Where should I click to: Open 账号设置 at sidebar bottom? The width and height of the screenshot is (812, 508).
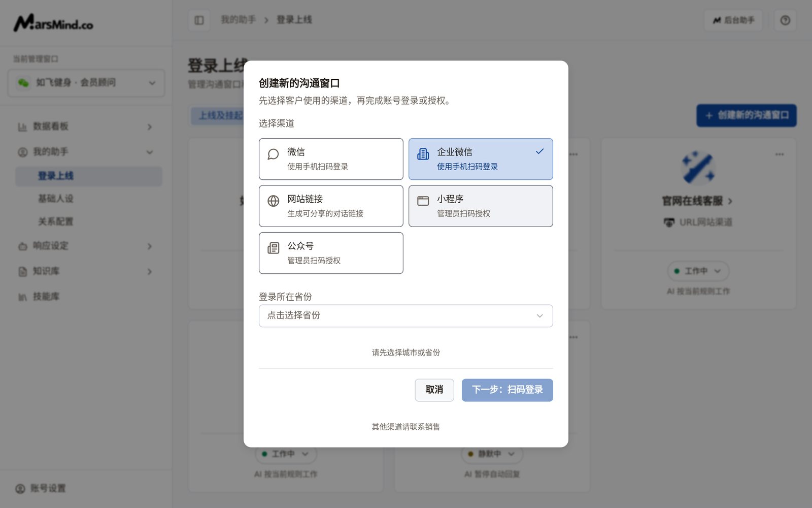click(41, 488)
